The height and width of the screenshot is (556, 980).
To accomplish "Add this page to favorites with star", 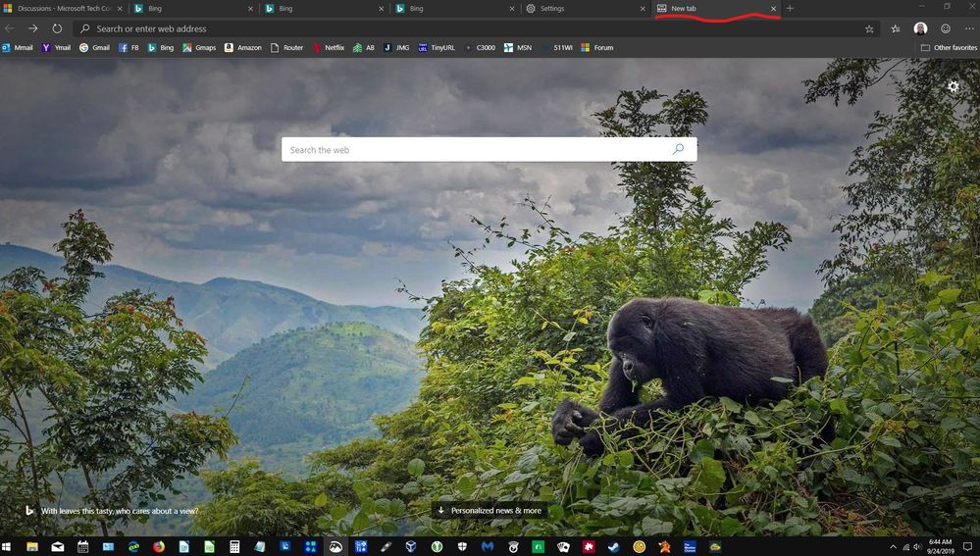I will 869,28.
